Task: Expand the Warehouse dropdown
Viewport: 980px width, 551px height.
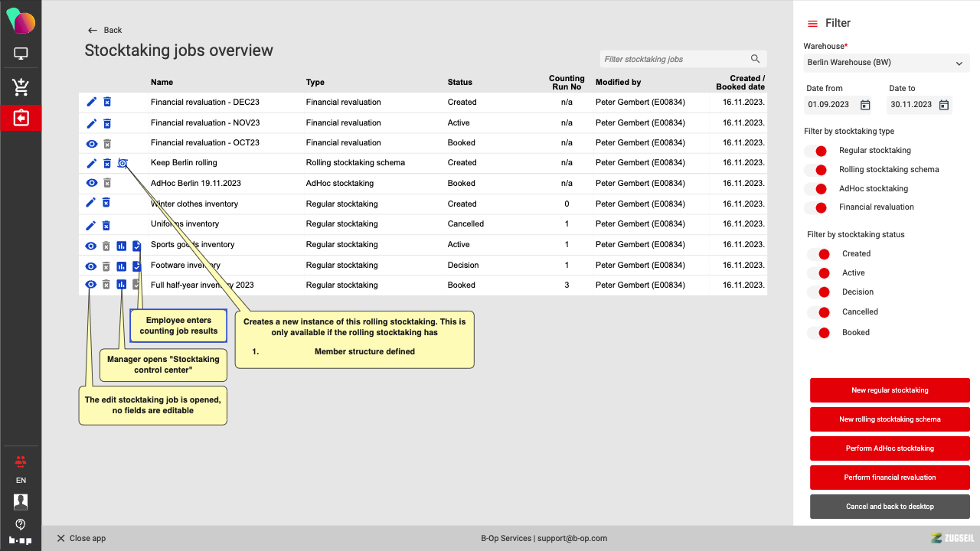Action: pos(959,64)
